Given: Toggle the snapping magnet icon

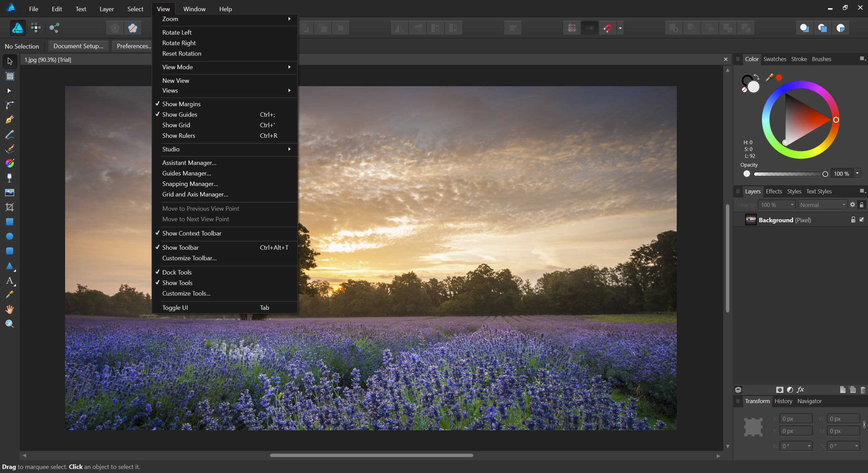Looking at the screenshot, I should [608, 28].
